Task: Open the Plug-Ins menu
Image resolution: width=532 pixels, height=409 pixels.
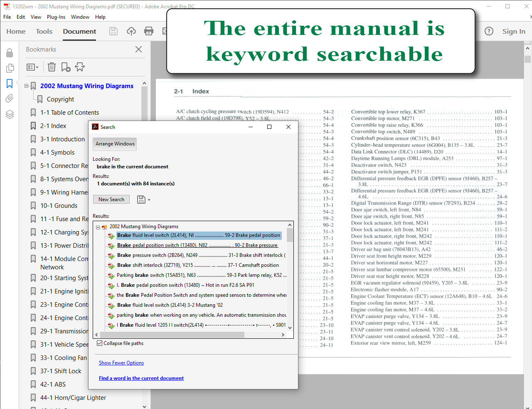Action: coord(56,17)
